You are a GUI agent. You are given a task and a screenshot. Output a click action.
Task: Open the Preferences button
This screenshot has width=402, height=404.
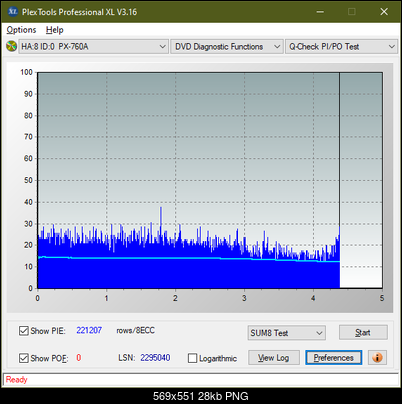[x=334, y=358]
